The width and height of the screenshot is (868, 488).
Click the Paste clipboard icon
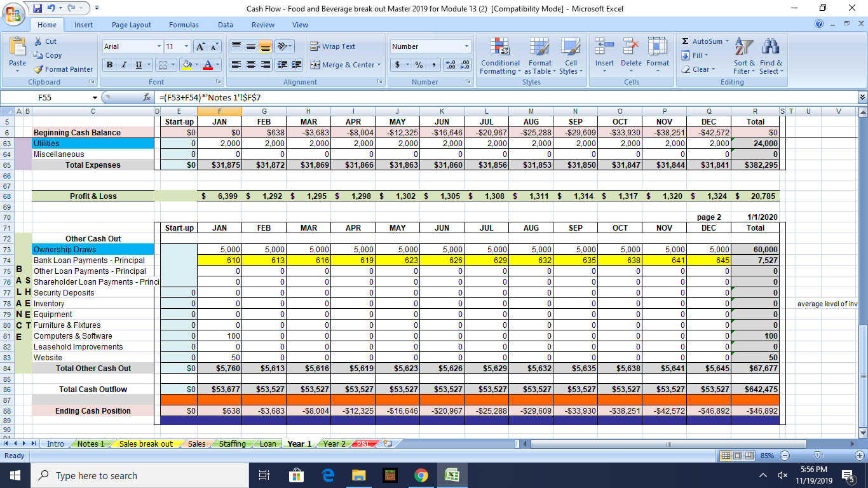(x=17, y=48)
